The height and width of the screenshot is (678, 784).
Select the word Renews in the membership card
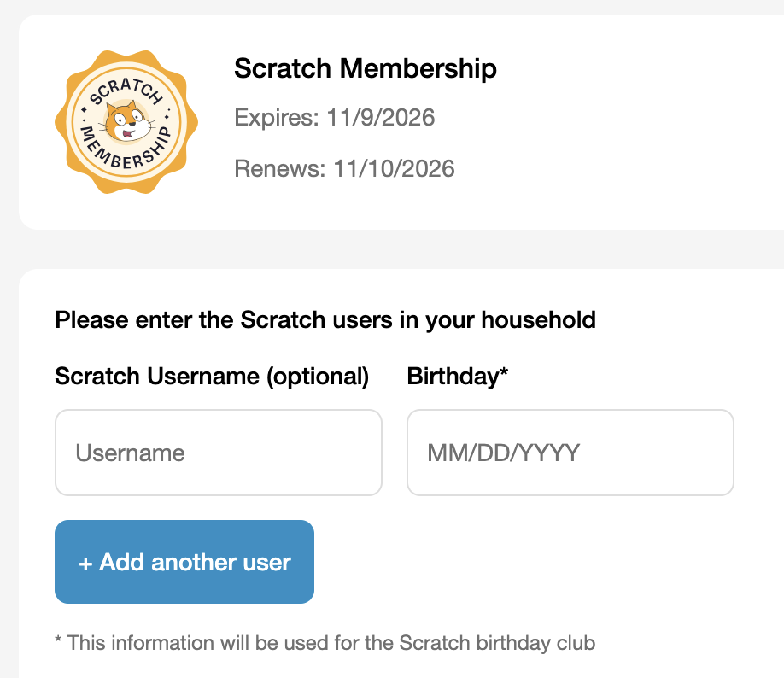276,168
